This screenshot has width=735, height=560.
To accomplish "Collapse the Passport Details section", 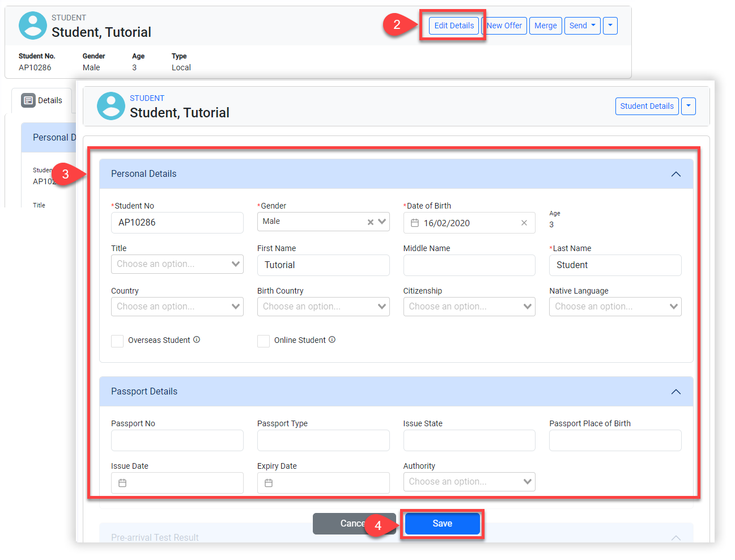I will [x=675, y=392].
